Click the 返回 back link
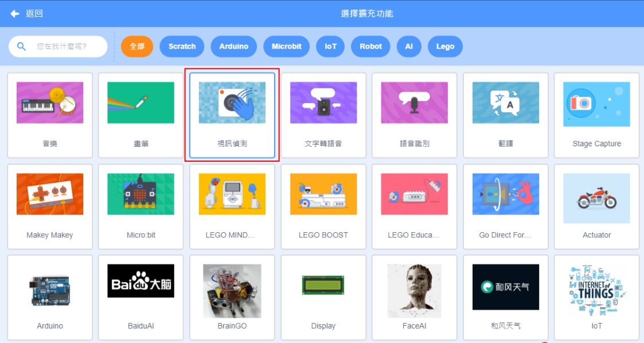 34,13
